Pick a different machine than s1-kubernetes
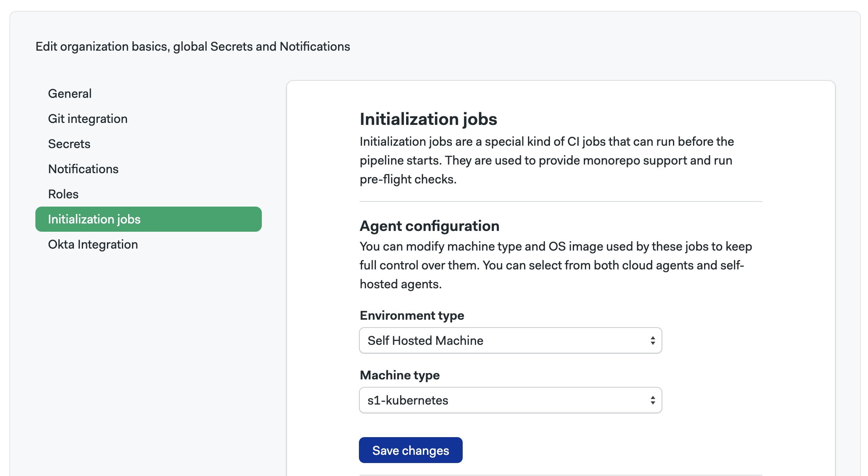The width and height of the screenshot is (868, 476). (510, 400)
